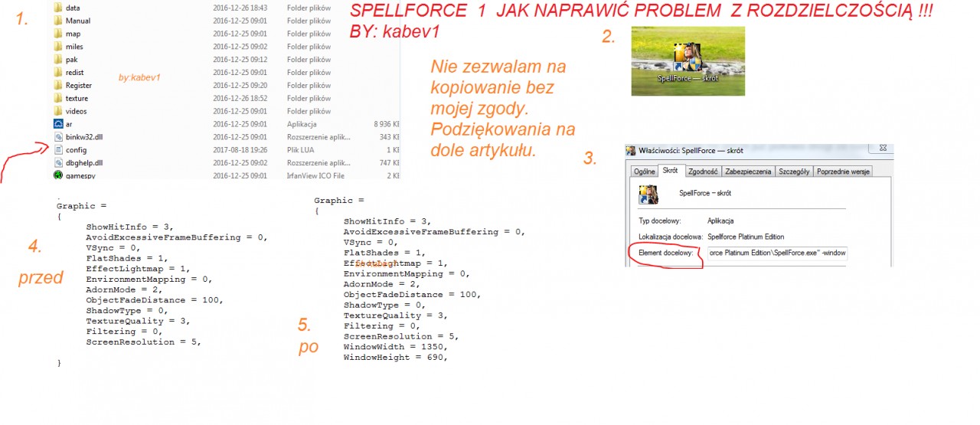
Task: Click the Element docelowy path field
Action: 777,253
